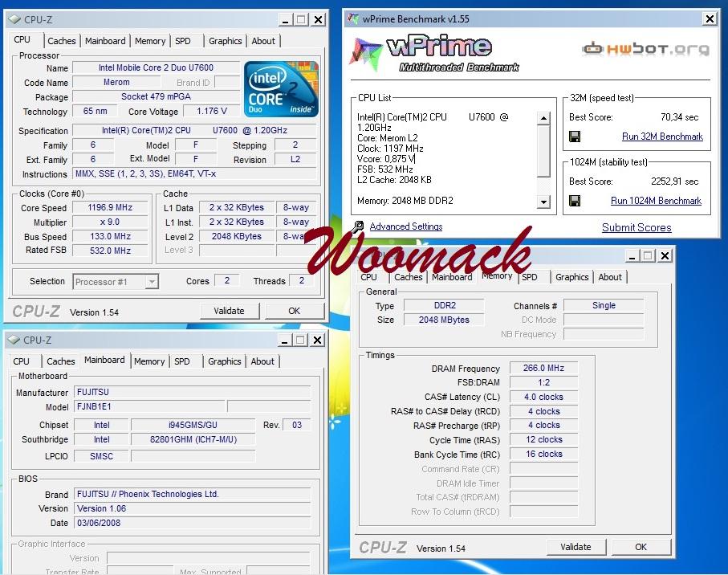Switch to SPD tab in Mainboard window

tap(182, 361)
